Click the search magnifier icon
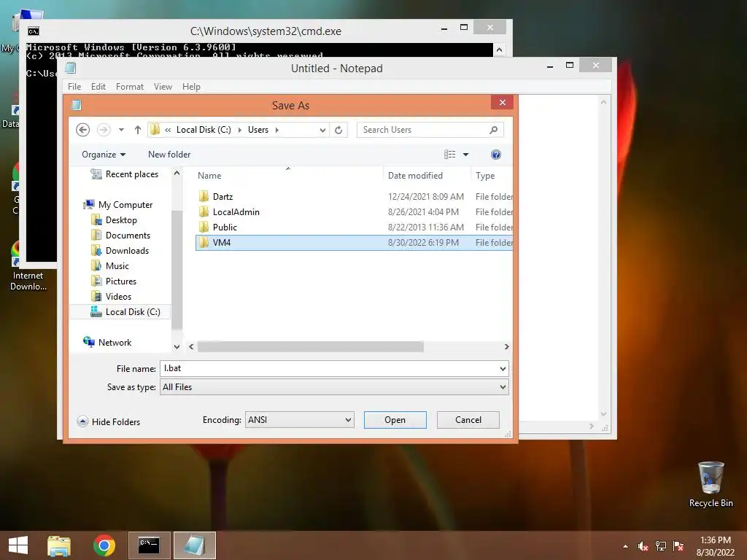Image resolution: width=747 pixels, height=560 pixels. (x=494, y=130)
